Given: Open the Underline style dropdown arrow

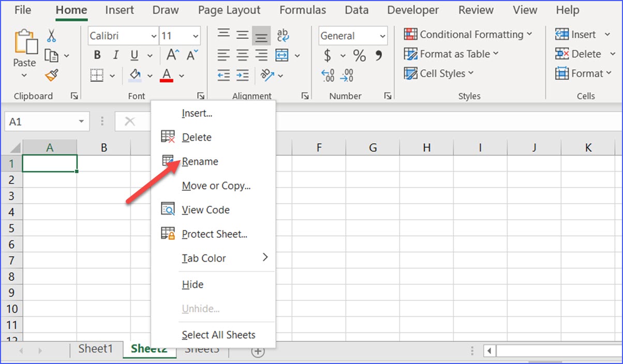Looking at the screenshot, I should pos(150,55).
